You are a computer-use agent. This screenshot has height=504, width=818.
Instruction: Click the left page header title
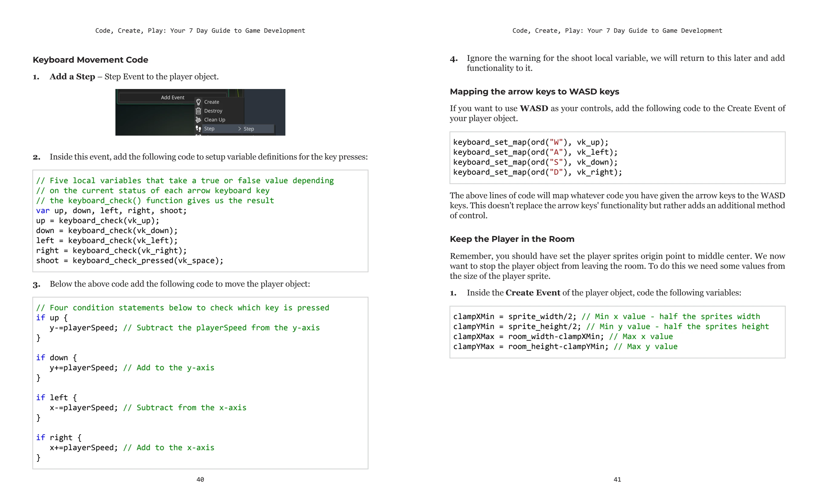pos(200,31)
